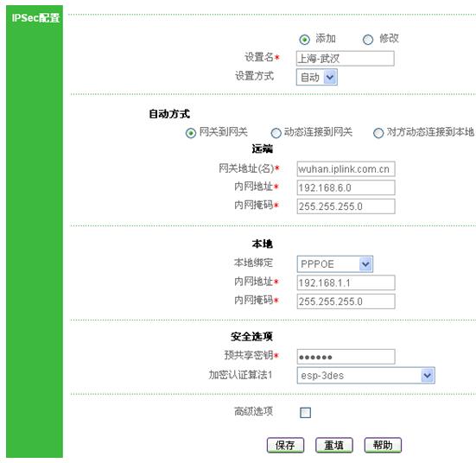476x463 pixels.
Task: Select the 修改 radio button
Action: pyautogui.click(x=368, y=40)
